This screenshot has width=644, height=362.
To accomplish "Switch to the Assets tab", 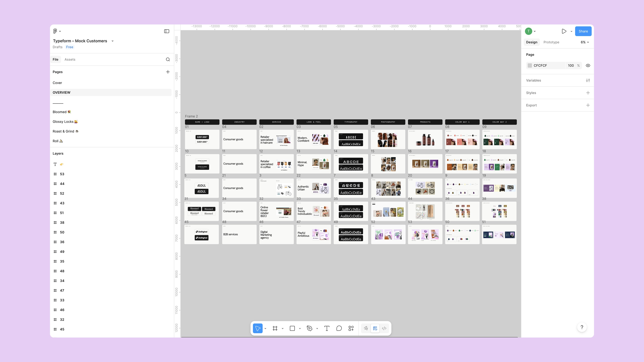I will tap(70, 59).
